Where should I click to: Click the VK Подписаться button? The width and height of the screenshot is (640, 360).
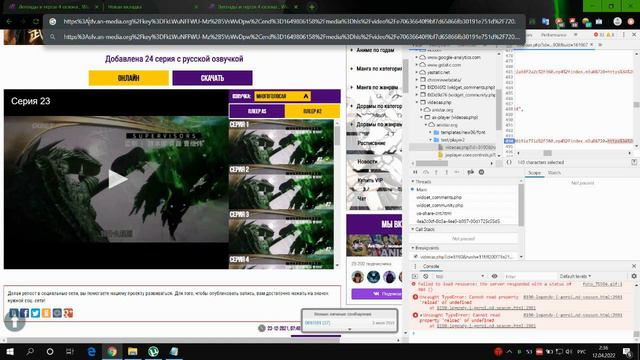(x=377, y=293)
